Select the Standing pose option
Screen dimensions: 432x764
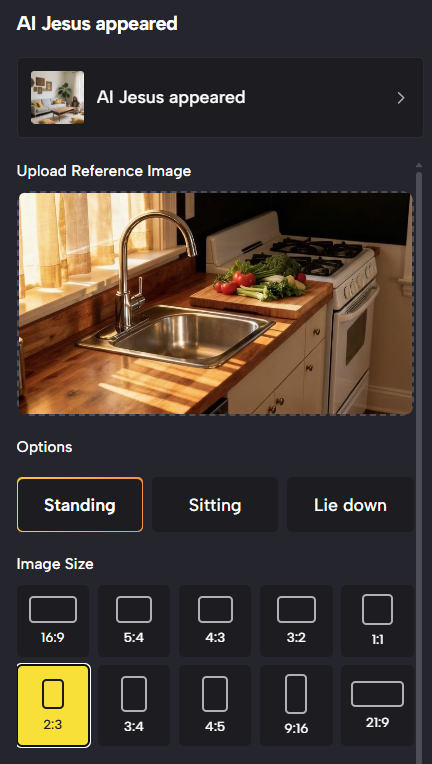click(80, 505)
